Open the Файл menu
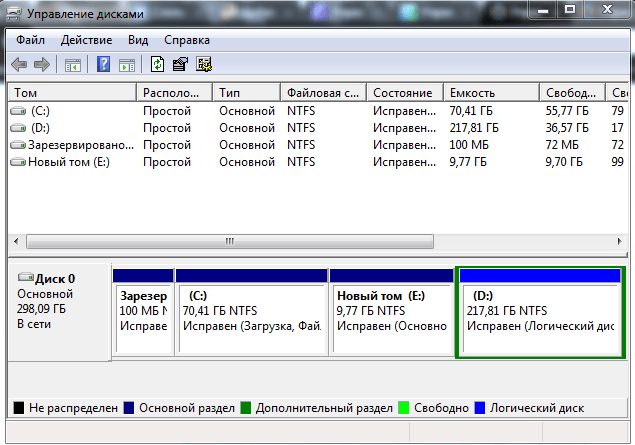The width and height of the screenshot is (635, 445). pos(30,40)
